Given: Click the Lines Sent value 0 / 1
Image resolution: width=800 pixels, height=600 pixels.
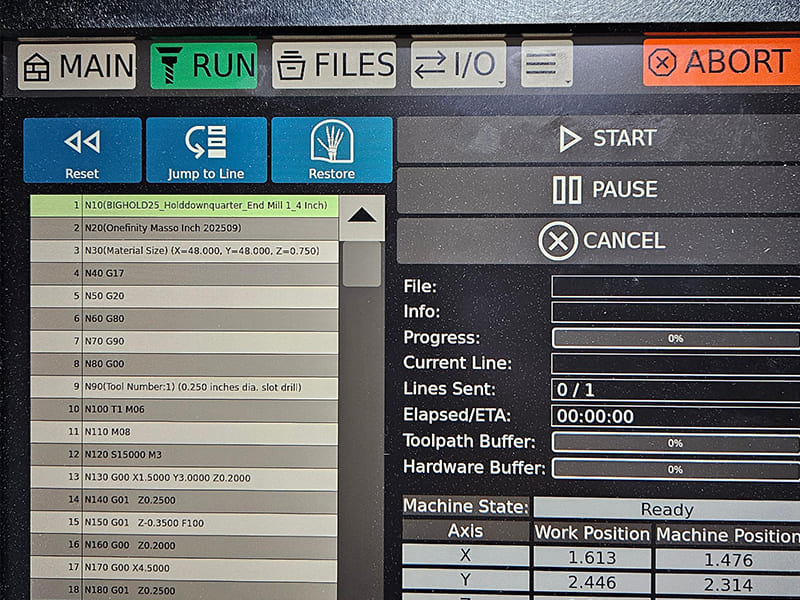Looking at the screenshot, I should (676, 390).
